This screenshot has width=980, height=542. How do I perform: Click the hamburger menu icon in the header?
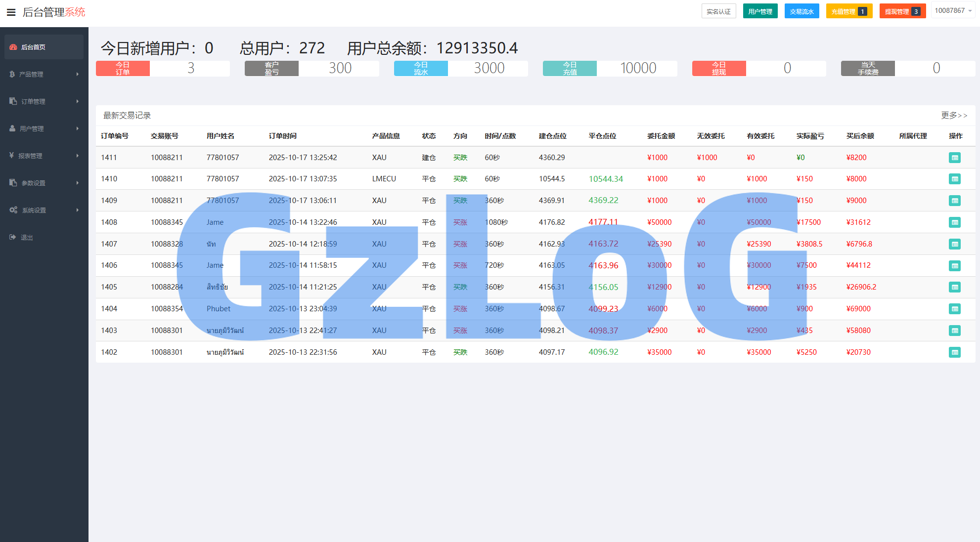tap(11, 12)
